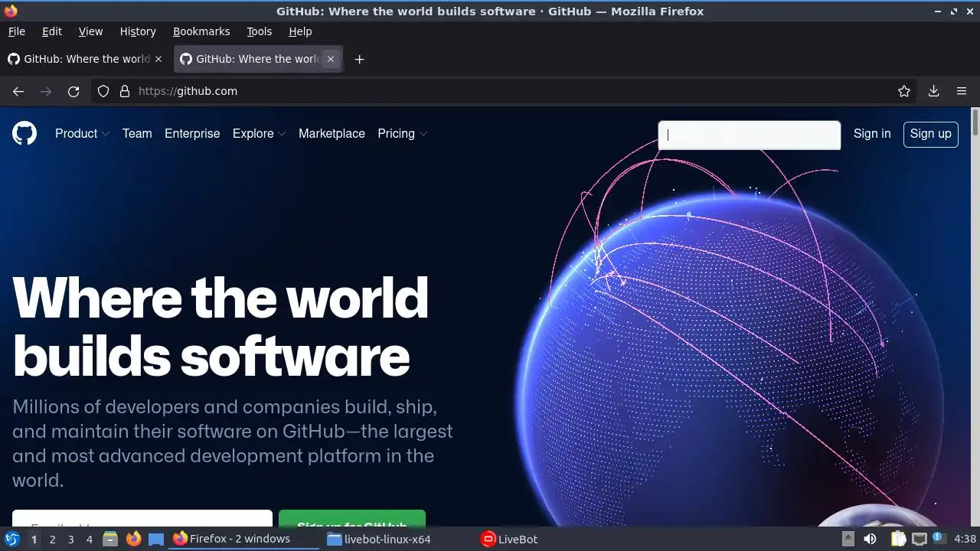Select workspace 1 in the pager

click(34, 539)
